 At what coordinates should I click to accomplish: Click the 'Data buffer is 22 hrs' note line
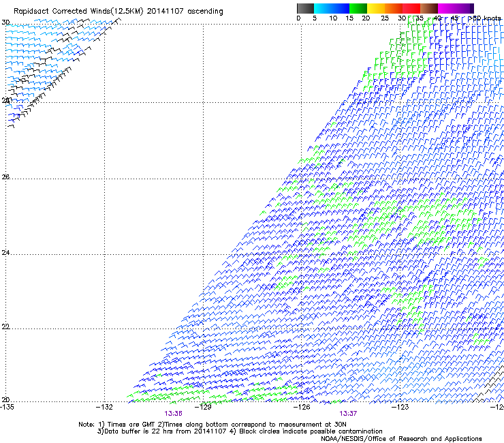240,431
